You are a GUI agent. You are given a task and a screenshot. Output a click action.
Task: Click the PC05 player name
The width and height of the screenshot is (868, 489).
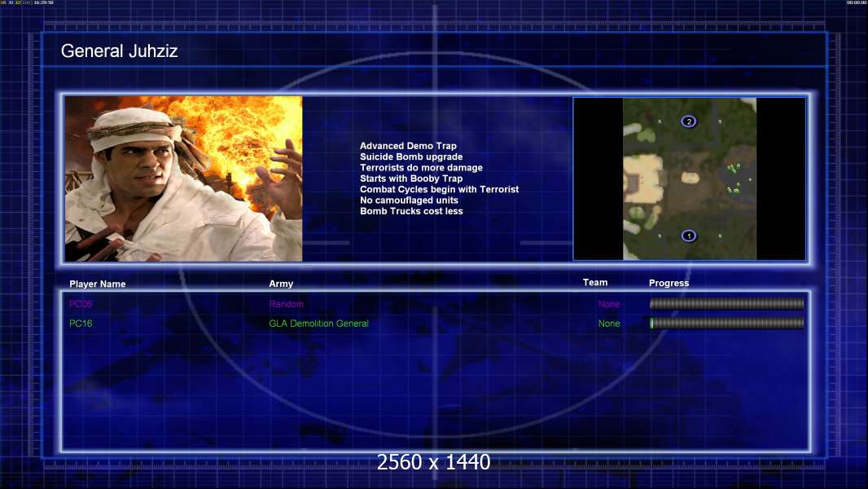pyautogui.click(x=81, y=304)
